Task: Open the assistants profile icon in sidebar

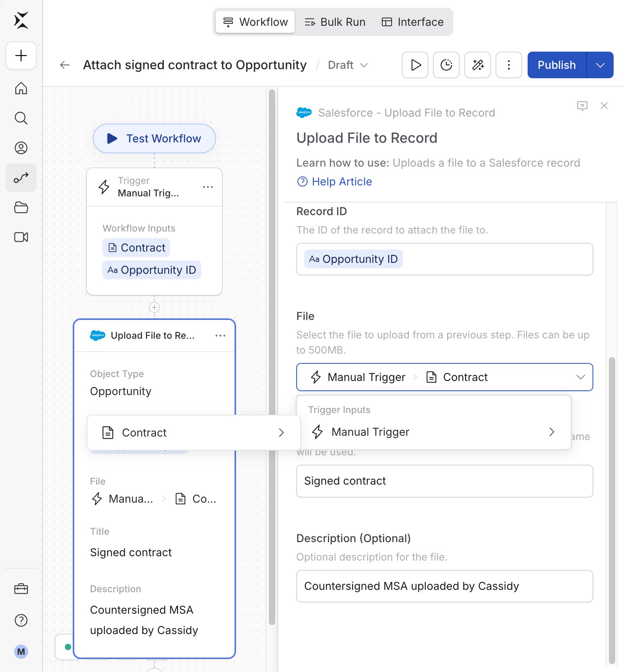Action: pos(21,148)
